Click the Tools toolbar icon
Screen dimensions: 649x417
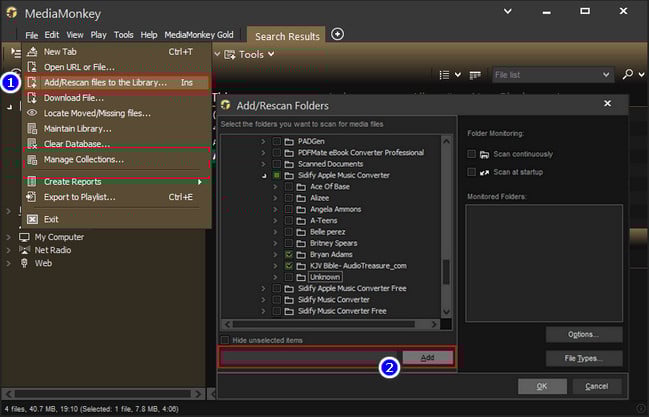pyautogui.click(x=230, y=54)
